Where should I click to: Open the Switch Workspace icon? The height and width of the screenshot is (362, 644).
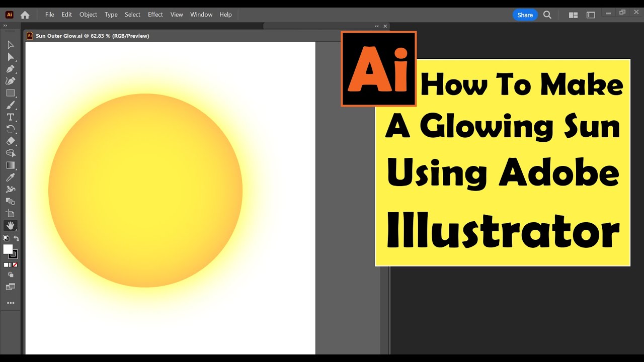(x=591, y=15)
